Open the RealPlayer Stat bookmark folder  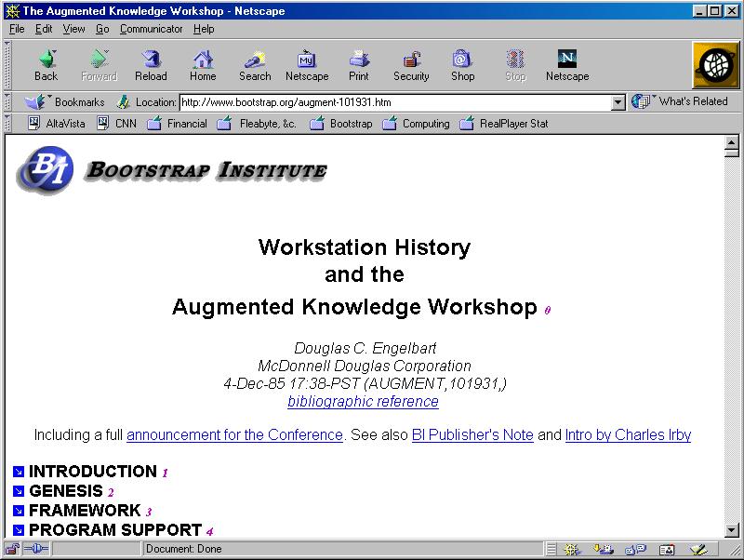coord(504,124)
